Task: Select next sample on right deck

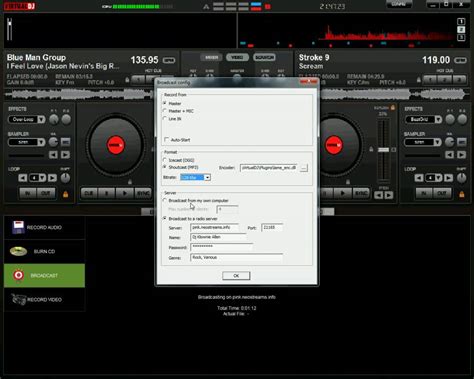Action: [x=462, y=155]
